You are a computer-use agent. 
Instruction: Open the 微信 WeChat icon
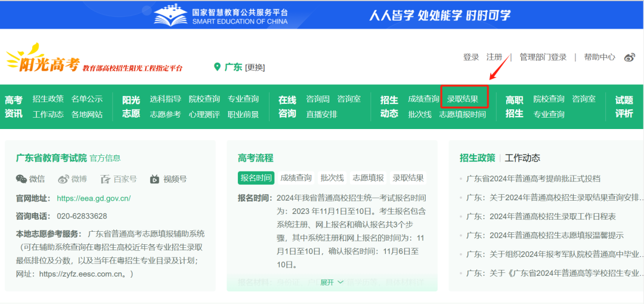21,179
